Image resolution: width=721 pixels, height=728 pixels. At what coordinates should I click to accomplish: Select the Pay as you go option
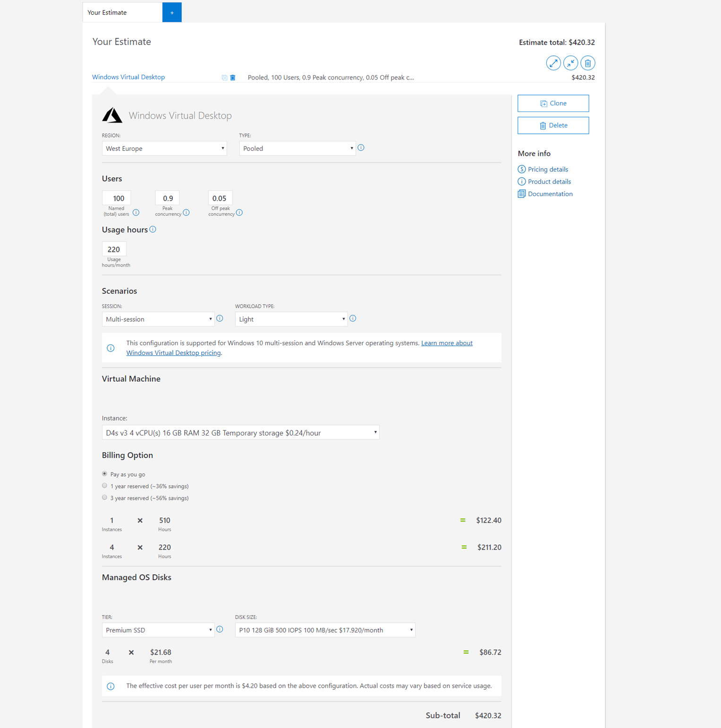105,474
